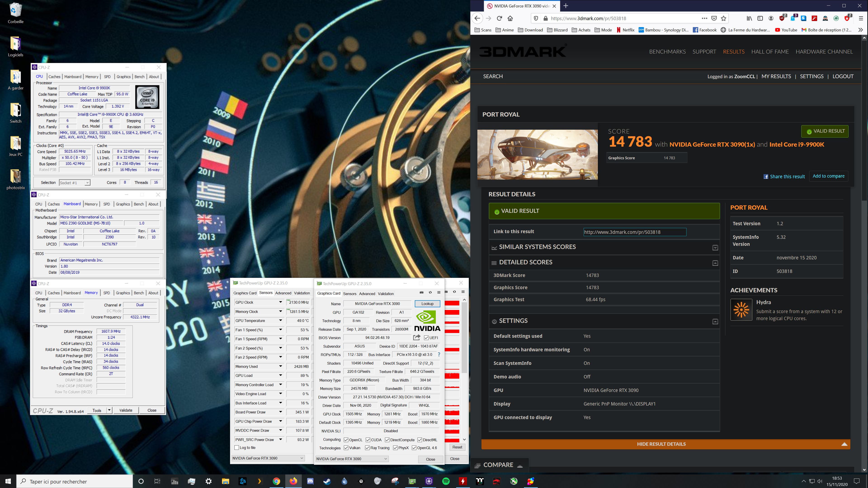Save the page to Pocket

[714, 18]
